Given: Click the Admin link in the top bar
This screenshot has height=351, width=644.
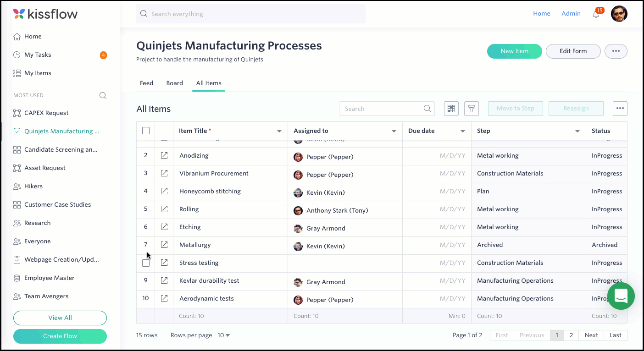Looking at the screenshot, I should pyautogui.click(x=571, y=14).
